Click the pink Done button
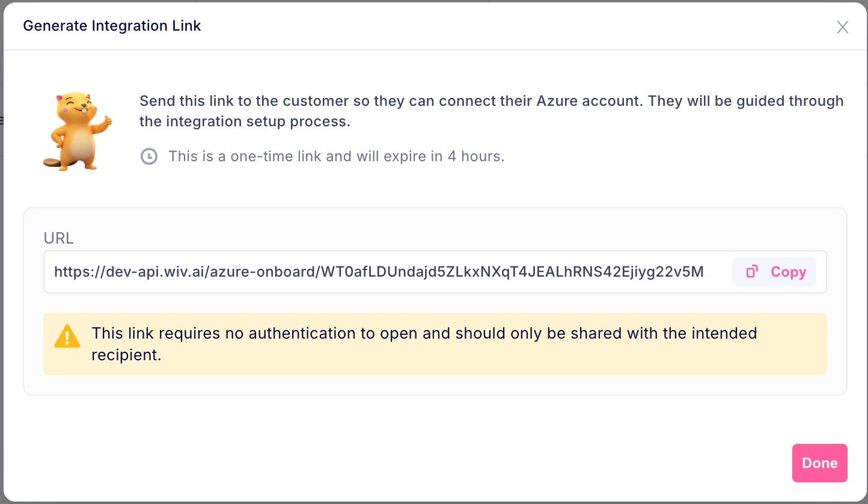 pos(820,463)
